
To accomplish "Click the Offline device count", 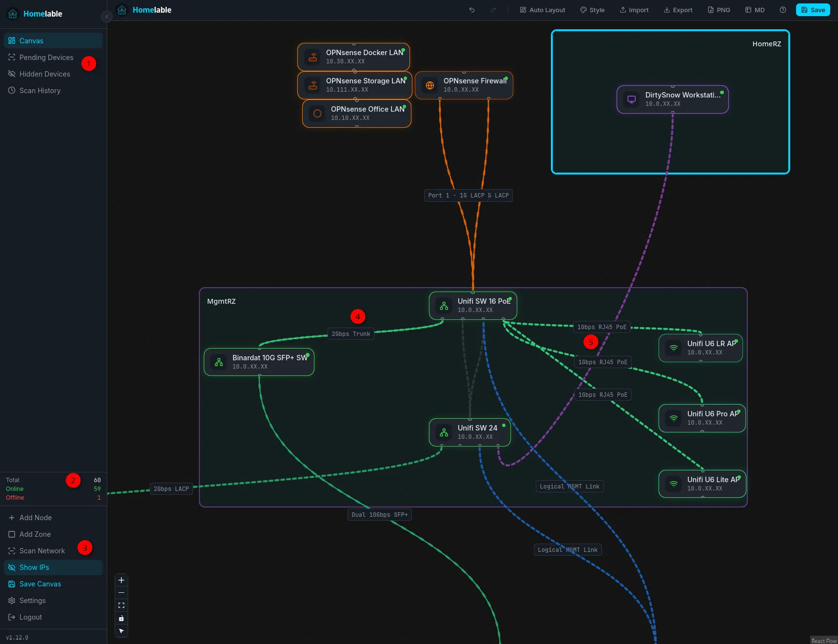I will tap(99, 498).
